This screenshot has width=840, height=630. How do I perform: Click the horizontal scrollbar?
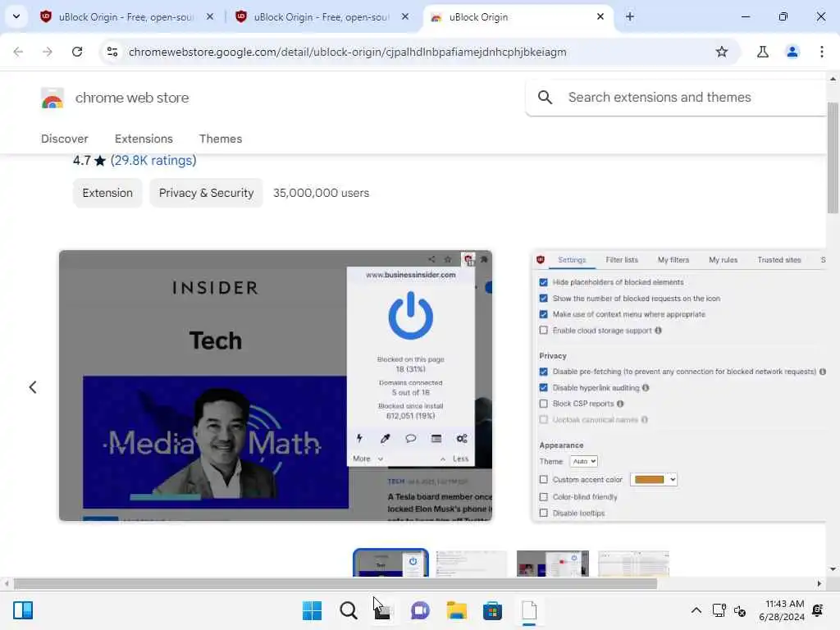pyautogui.click(x=336, y=583)
